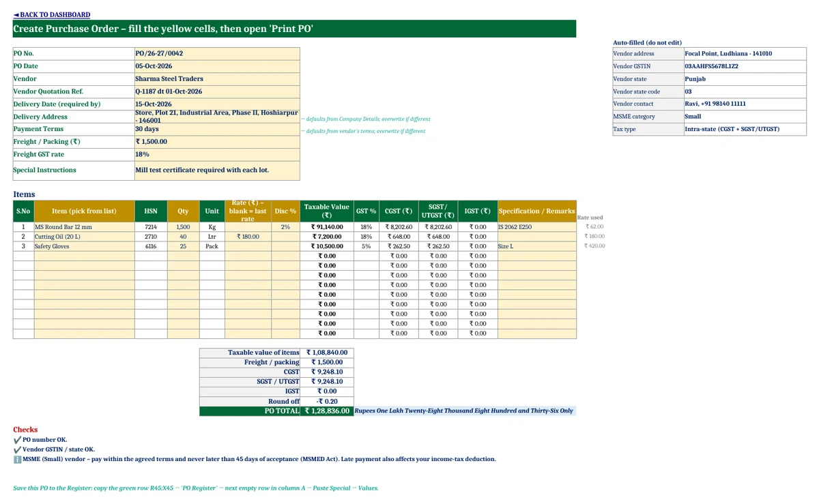Select the PO TOTAL amount ₹ 1,28,836.00
Image resolution: width=819 pixels, height=504 pixels.
[x=327, y=411]
